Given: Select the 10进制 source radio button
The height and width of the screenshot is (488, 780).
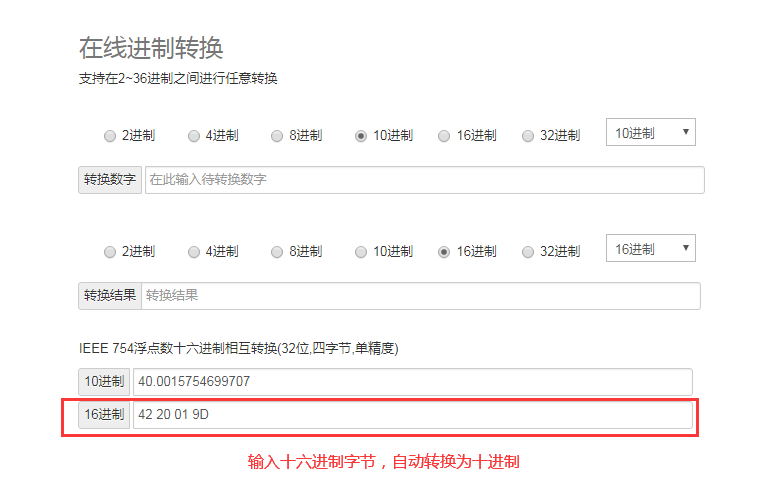Looking at the screenshot, I should coord(361,137).
